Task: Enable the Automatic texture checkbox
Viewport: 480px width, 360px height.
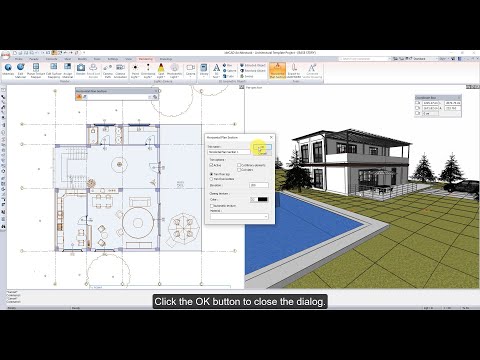Action: 211,206
